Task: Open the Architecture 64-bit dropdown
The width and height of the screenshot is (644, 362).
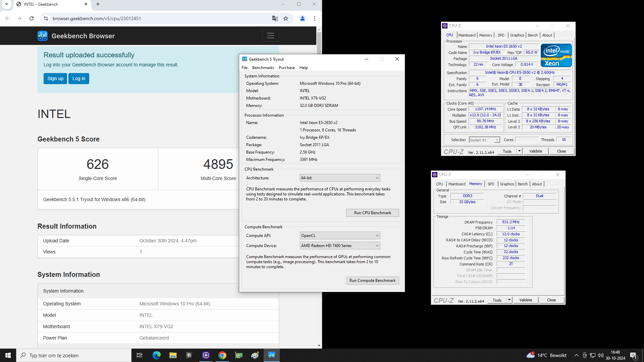Action: (x=340, y=178)
